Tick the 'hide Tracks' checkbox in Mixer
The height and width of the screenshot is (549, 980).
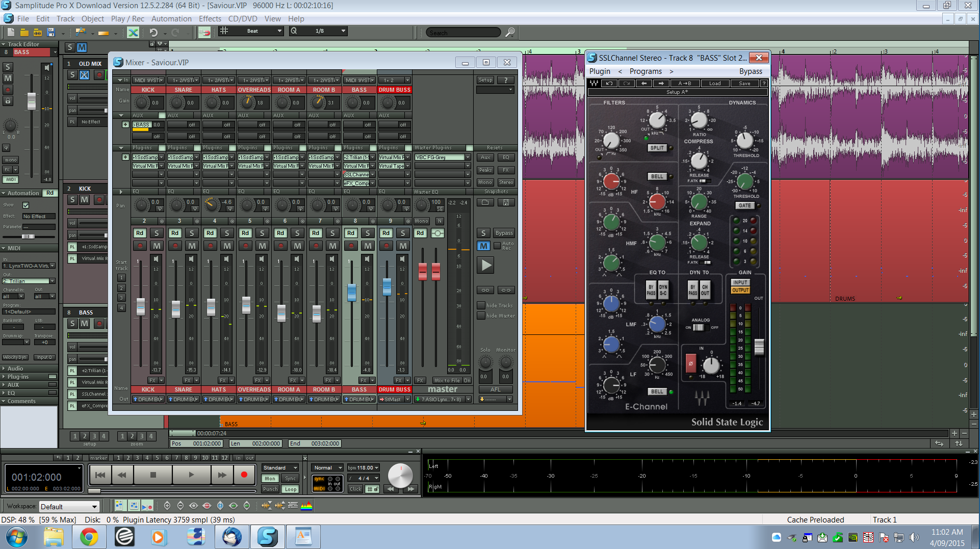pyautogui.click(x=481, y=305)
